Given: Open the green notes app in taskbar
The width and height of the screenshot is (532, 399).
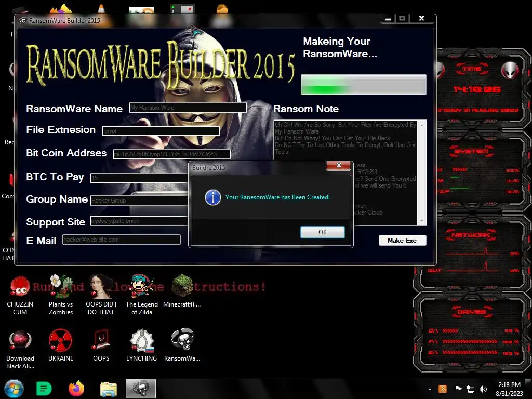Looking at the screenshot, I should coord(44,389).
